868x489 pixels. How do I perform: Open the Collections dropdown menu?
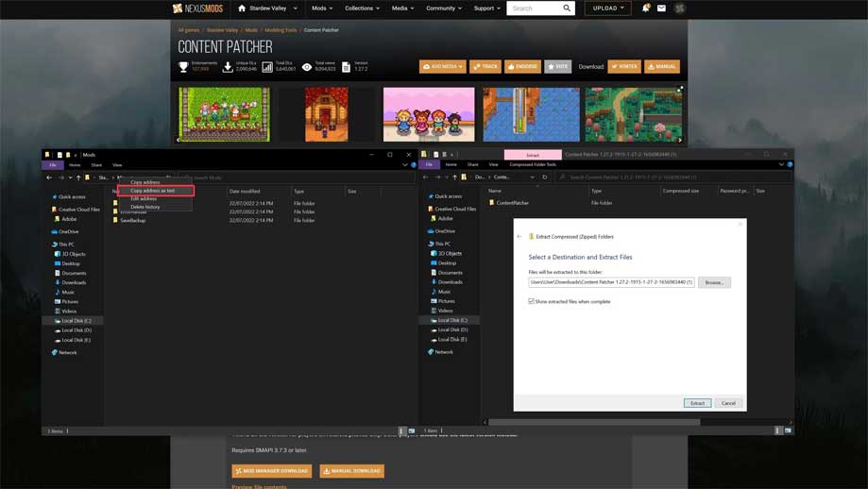point(362,8)
